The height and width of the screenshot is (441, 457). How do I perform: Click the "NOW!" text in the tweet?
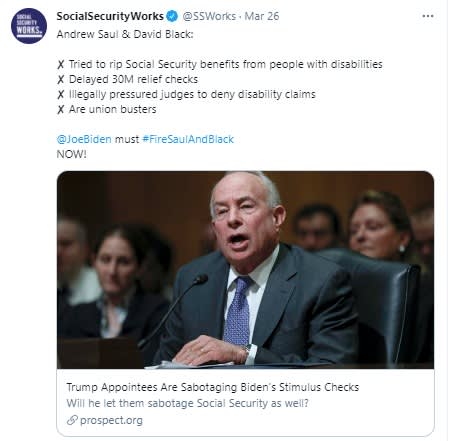point(72,154)
